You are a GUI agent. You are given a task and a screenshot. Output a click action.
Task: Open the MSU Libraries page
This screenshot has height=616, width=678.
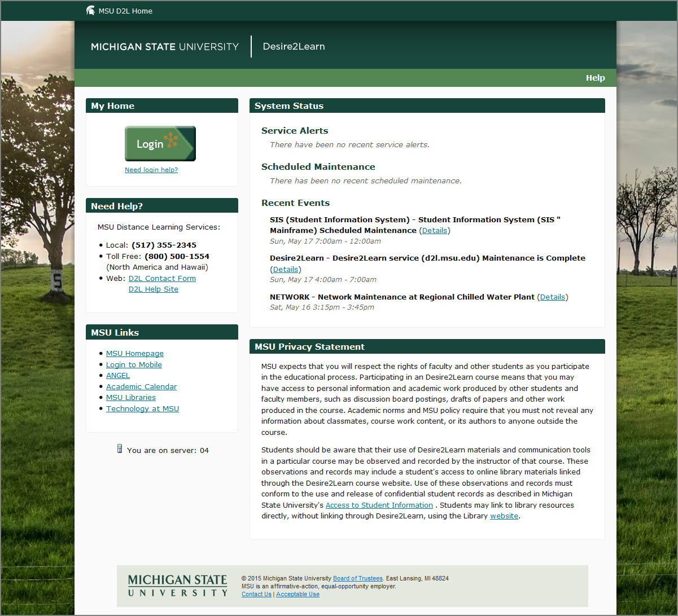(130, 397)
